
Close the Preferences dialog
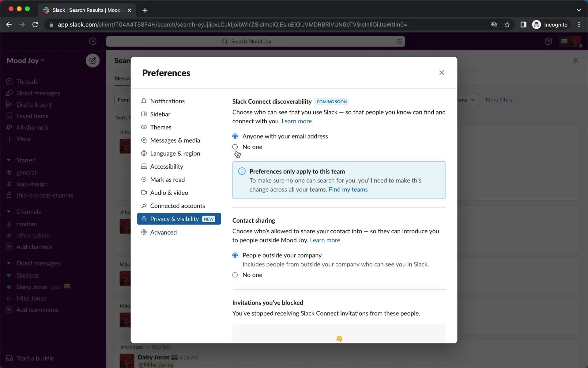pyautogui.click(x=442, y=72)
